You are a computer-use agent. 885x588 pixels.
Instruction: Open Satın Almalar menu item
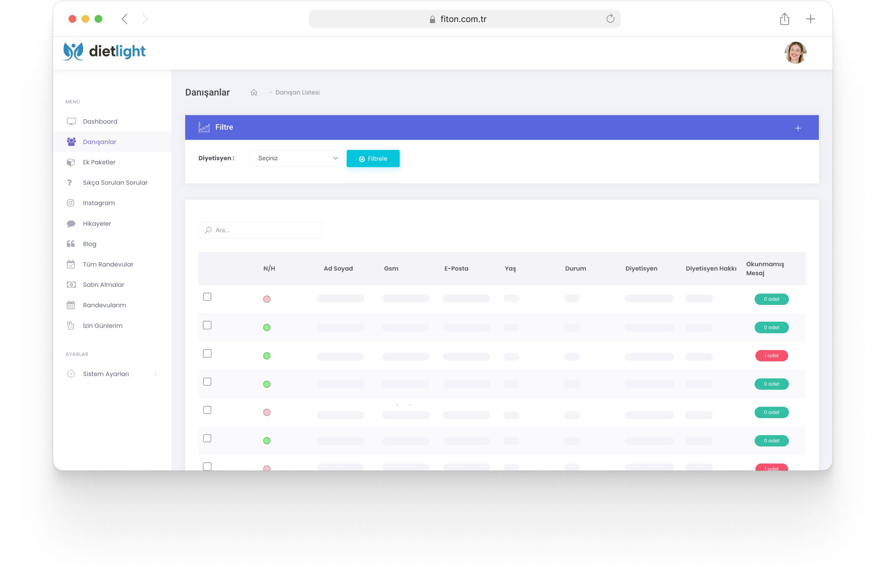(x=112, y=285)
